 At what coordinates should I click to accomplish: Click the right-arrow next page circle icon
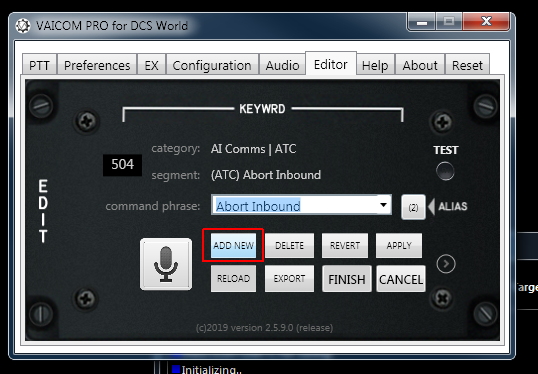coord(446,264)
